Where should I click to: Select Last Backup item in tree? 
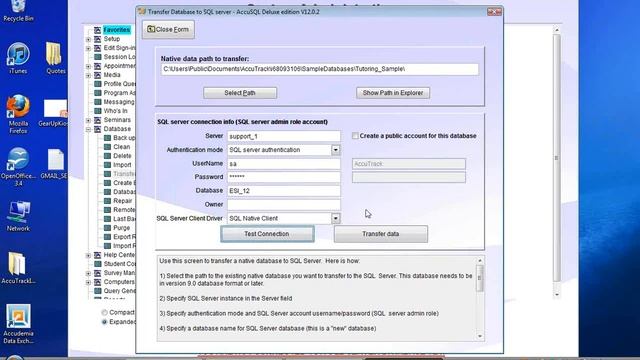[x=124, y=219]
